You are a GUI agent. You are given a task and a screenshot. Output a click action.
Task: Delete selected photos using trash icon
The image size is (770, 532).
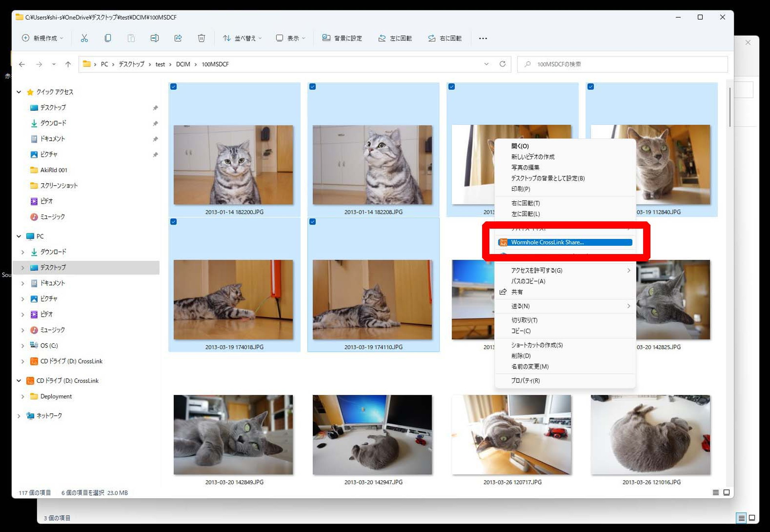pos(201,38)
